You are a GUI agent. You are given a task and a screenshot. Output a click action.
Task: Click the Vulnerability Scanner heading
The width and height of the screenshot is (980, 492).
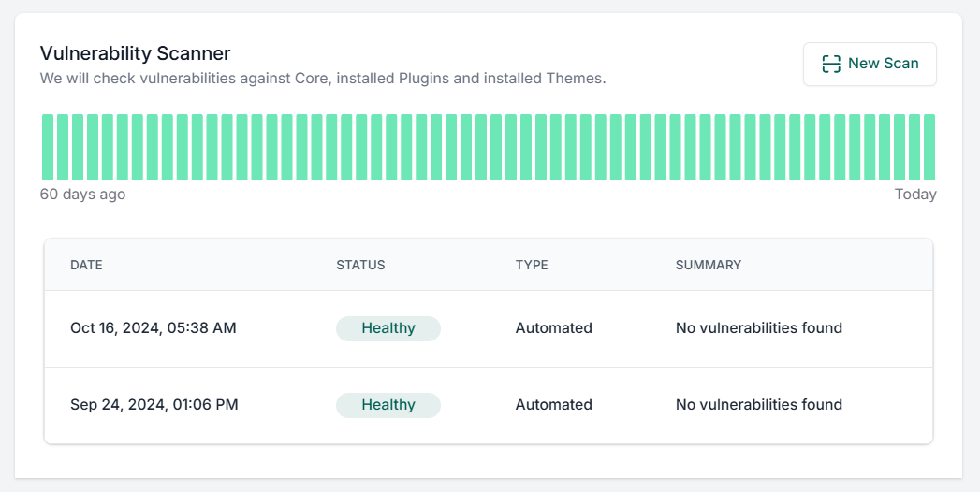pos(135,53)
